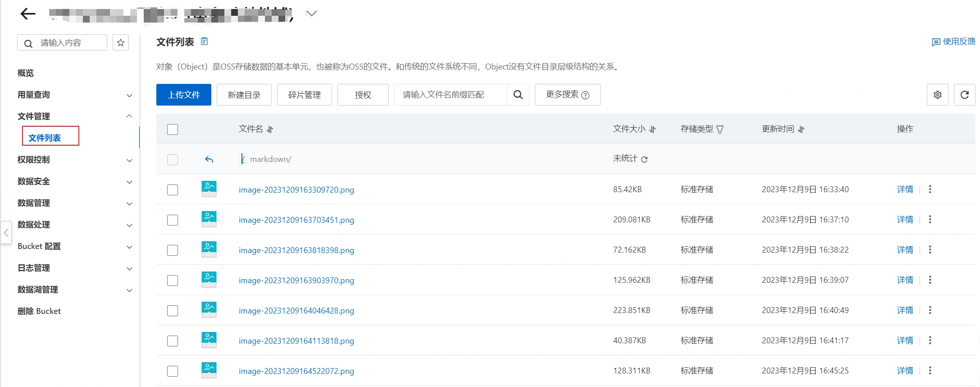This screenshot has height=387, width=980.
Task: Filter by storage type funnel icon
Action: click(720, 129)
